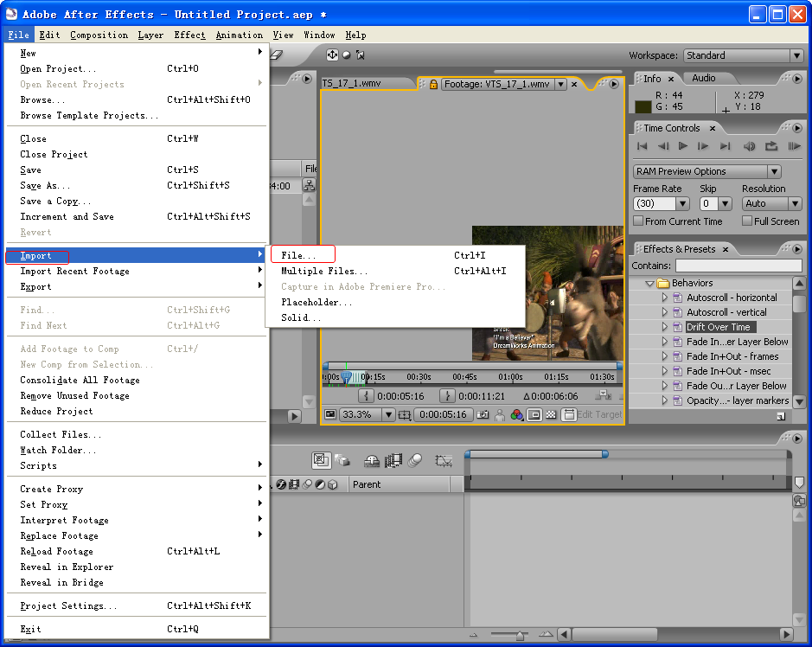Open the Resolution Auto dropdown
Screen dimensions: 812x647
coord(772,203)
